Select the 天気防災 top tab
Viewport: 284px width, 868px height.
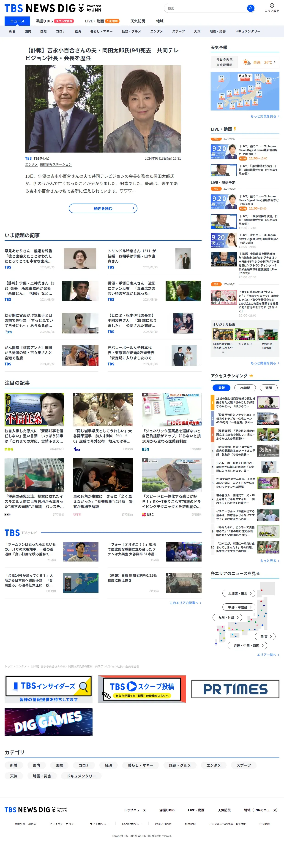click(138, 21)
